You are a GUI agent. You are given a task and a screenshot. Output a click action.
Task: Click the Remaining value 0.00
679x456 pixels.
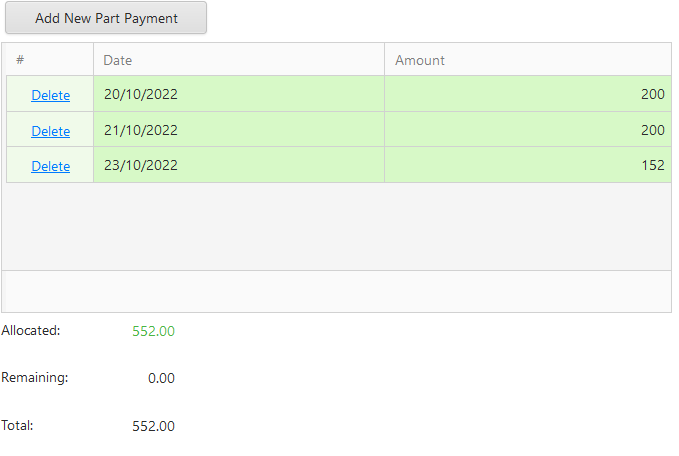[x=161, y=378]
